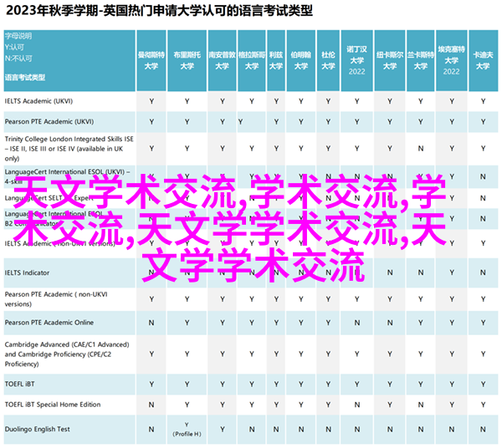Click the 曼彻斯特大学 column header
The height and width of the screenshot is (448, 502).
click(151, 60)
